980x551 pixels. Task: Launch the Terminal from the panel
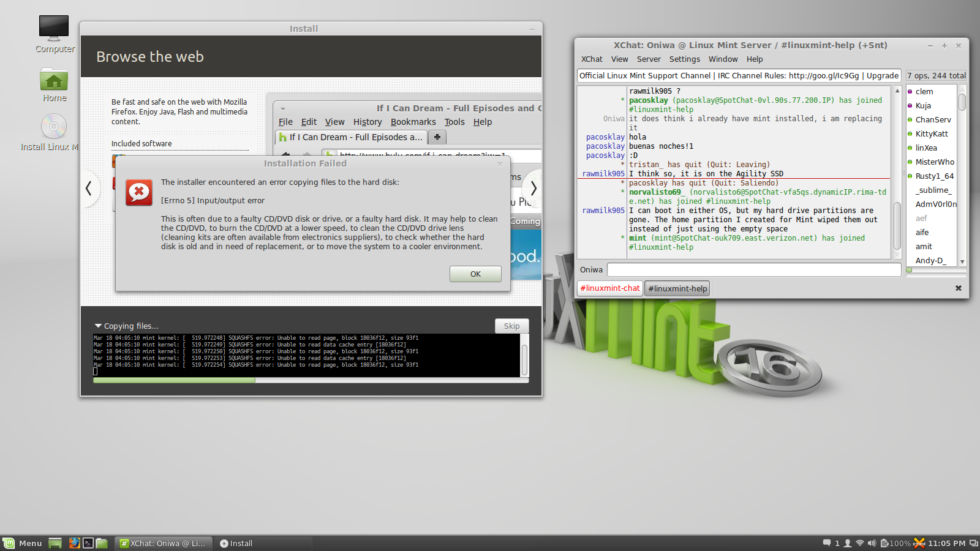click(x=88, y=543)
